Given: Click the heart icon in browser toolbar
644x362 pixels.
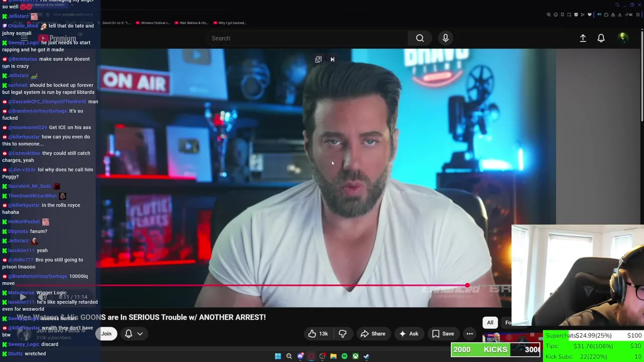Looking at the screenshot, I should (x=590, y=15).
